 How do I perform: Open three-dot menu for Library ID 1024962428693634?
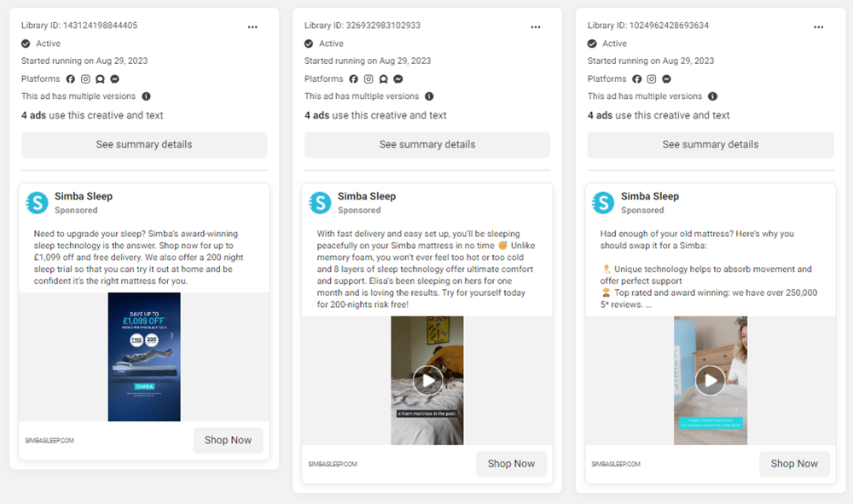[819, 26]
